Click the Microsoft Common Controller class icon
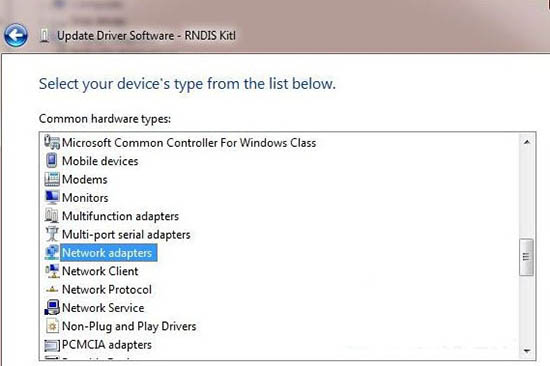 (x=52, y=142)
